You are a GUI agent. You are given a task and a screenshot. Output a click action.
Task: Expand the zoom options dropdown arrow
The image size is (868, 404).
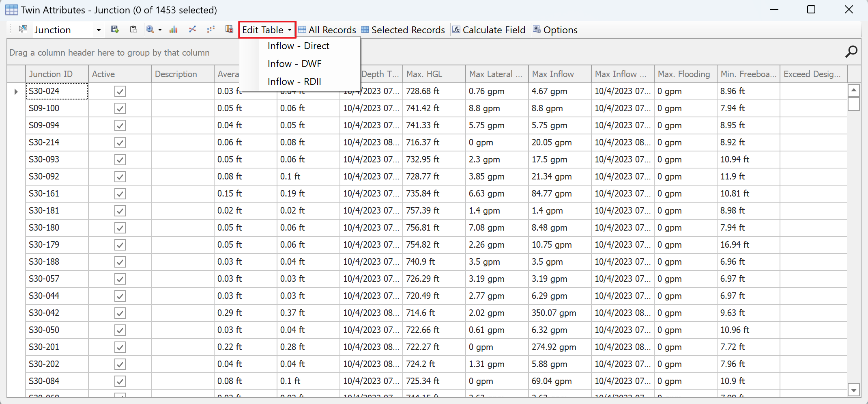pos(160,30)
